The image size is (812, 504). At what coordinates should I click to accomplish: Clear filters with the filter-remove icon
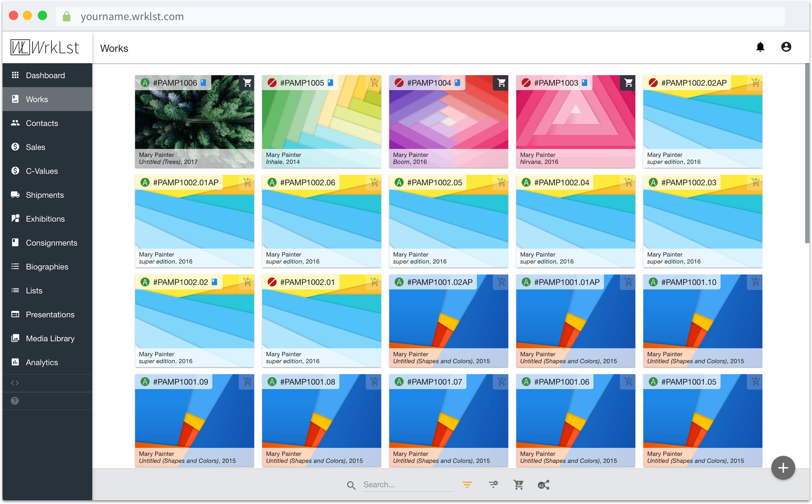[x=493, y=485]
